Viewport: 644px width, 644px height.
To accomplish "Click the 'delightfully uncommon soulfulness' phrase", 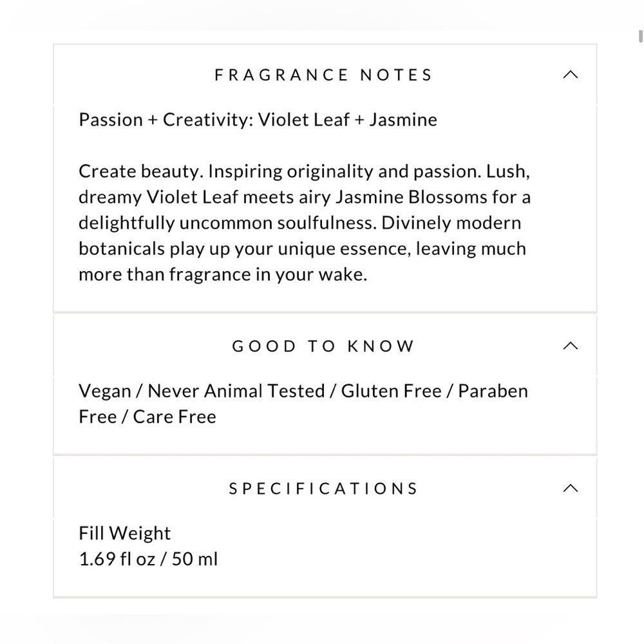I will [x=227, y=223].
